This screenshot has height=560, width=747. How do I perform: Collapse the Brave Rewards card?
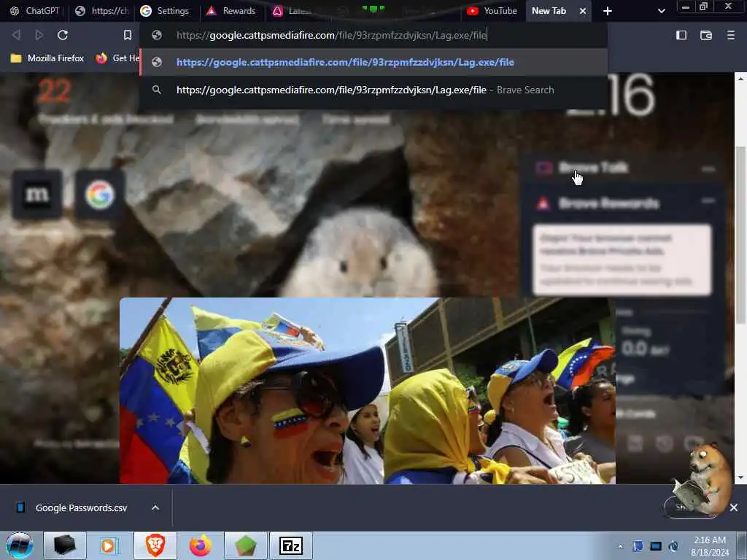pos(708,201)
